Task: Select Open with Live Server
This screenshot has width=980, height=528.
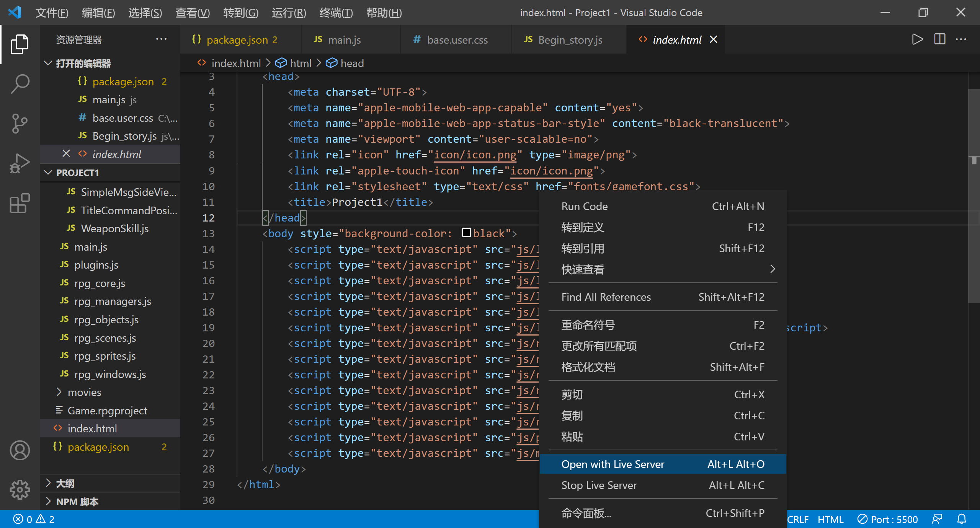Action: (663, 464)
